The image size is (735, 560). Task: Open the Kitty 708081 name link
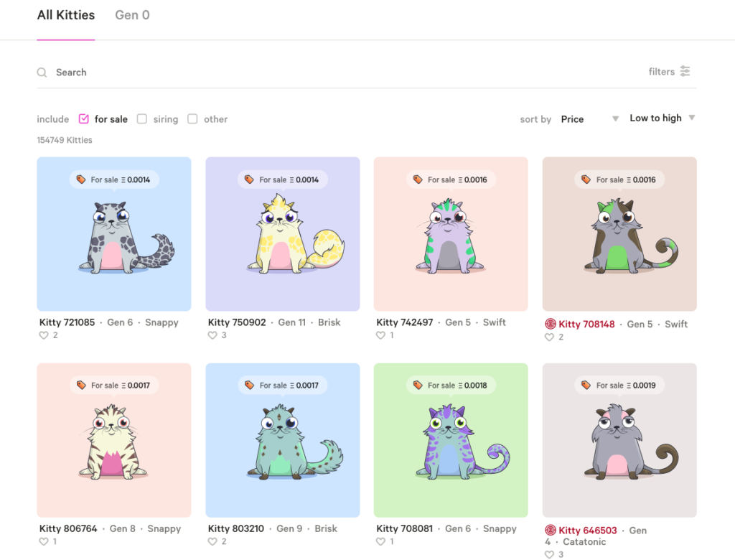pos(404,528)
